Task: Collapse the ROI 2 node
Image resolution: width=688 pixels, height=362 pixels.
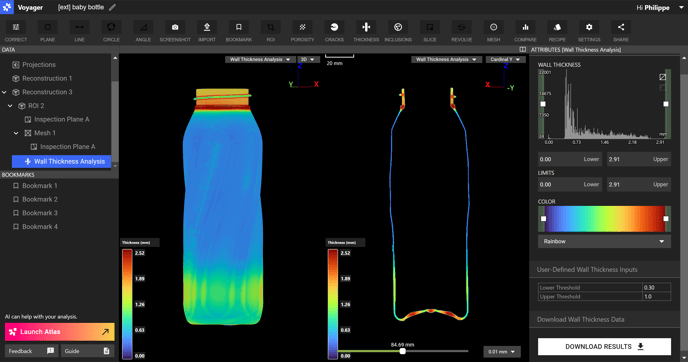Action: [x=10, y=106]
